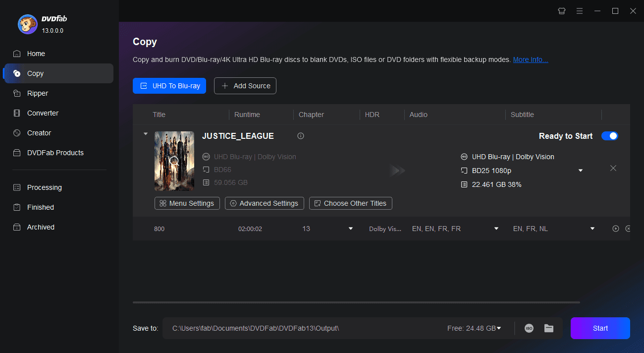Click Choose Other Titles
The height and width of the screenshot is (353, 644).
pyautogui.click(x=351, y=203)
